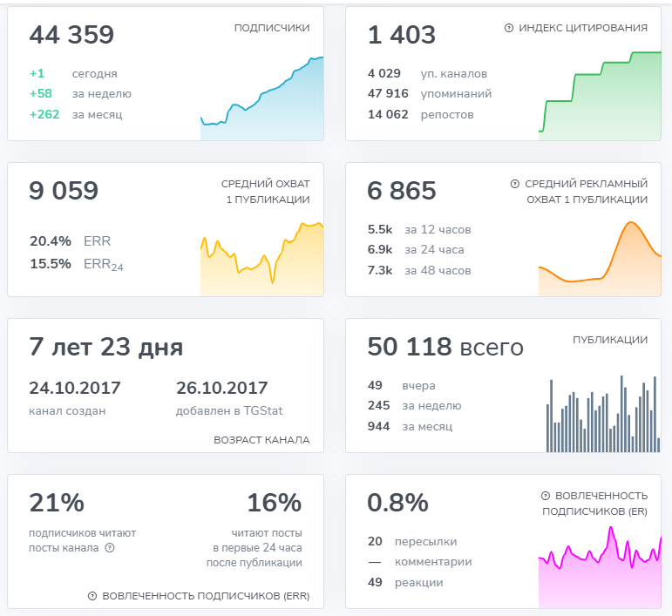Click the канал создан caption
672x616 pixels.
(x=67, y=410)
